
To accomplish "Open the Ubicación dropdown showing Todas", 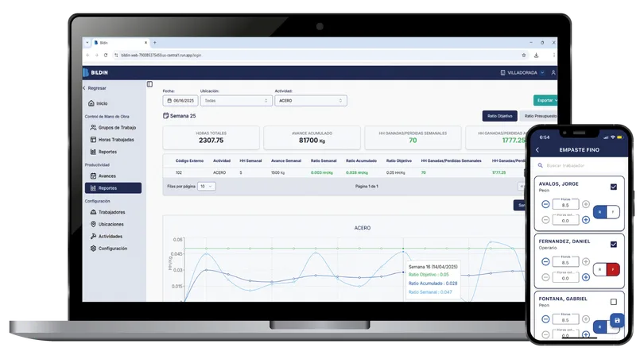I will coord(236,101).
